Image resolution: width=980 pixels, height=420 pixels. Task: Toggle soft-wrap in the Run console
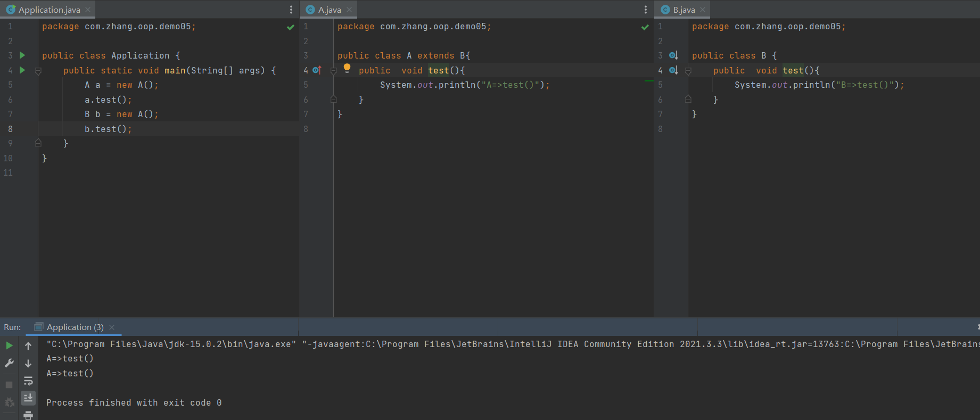[x=28, y=381]
